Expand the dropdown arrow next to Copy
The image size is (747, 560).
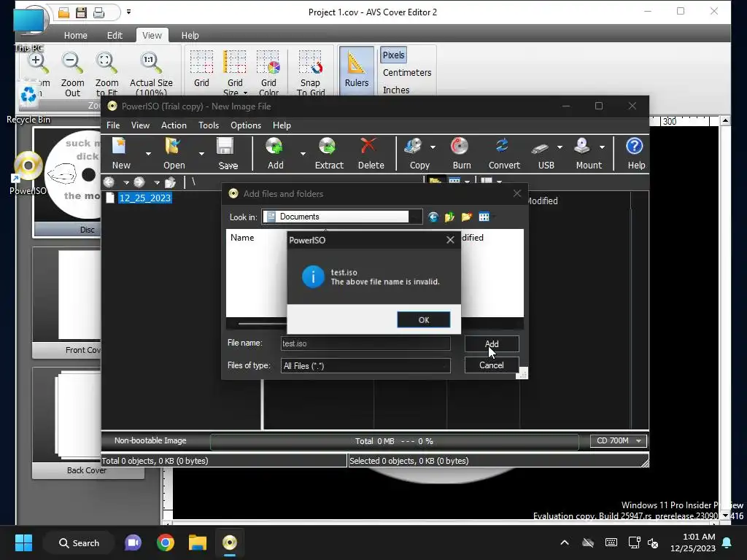pyautogui.click(x=433, y=147)
